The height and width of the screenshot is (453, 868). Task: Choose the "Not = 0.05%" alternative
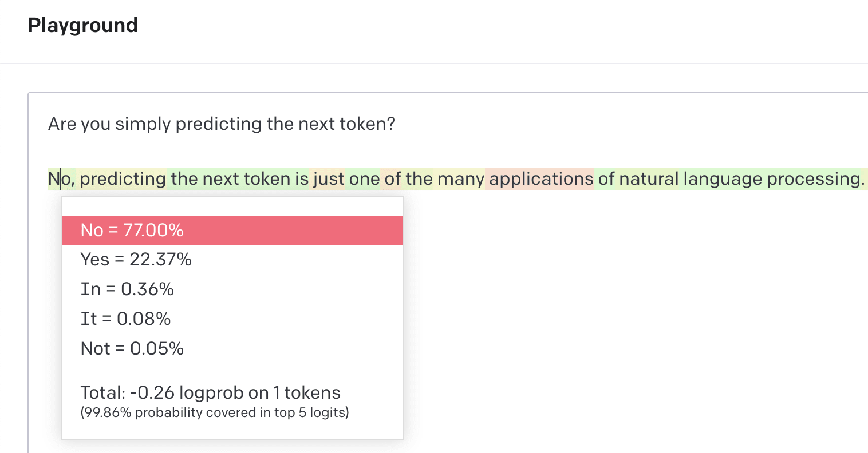click(x=132, y=349)
